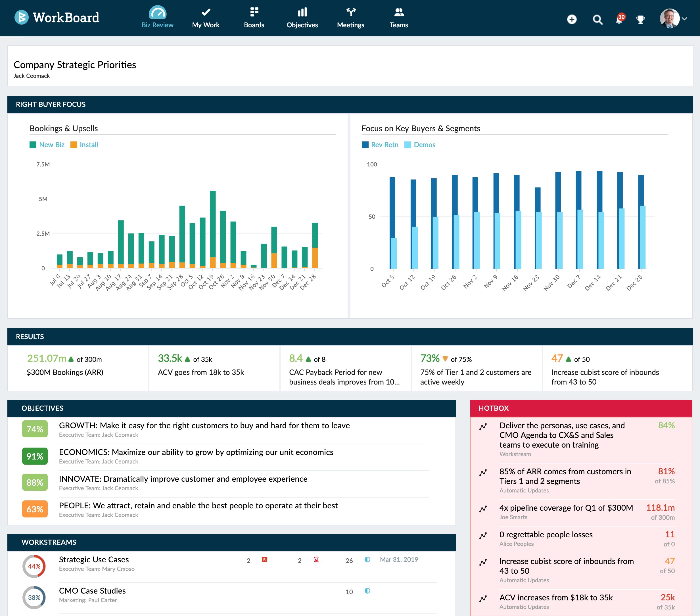
Task: Toggle the Demos legend in Key Buyers chart
Action: [420, 145]
